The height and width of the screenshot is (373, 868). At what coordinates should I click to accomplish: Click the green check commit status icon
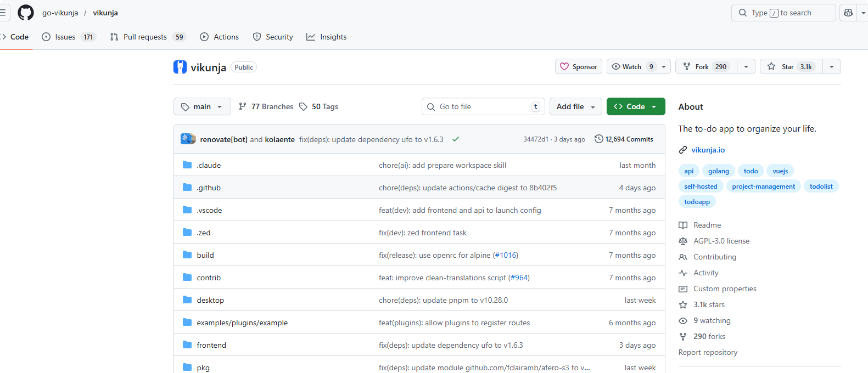point(455,139)
